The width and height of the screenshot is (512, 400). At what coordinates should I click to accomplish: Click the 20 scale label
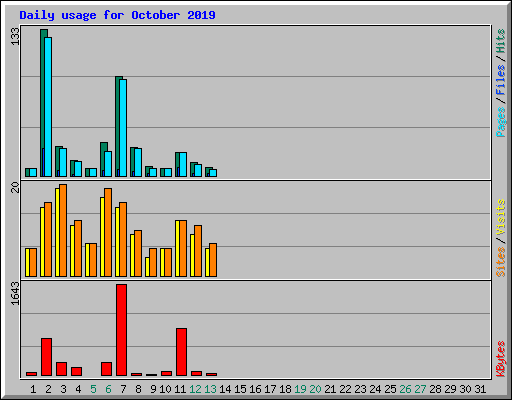tap(15, 187)
